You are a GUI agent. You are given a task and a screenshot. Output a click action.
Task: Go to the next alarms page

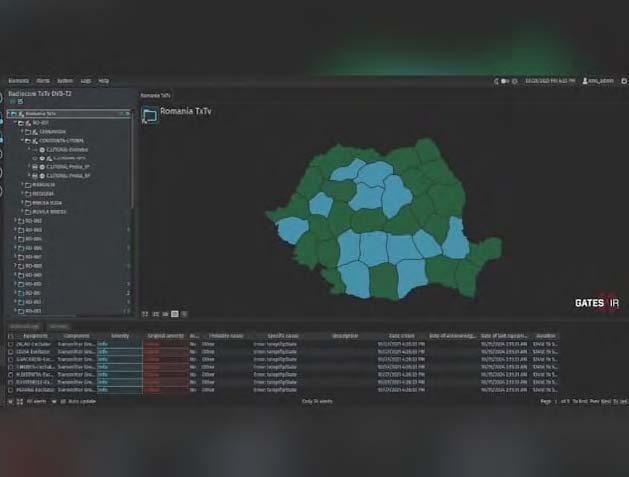click(606, 402)
